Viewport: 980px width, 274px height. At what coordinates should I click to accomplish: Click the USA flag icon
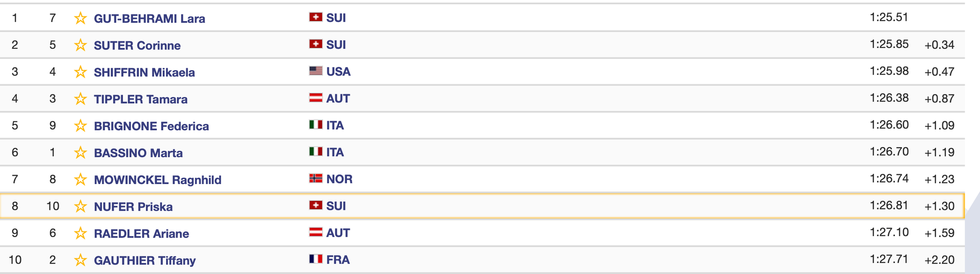[x=316, y=71]
